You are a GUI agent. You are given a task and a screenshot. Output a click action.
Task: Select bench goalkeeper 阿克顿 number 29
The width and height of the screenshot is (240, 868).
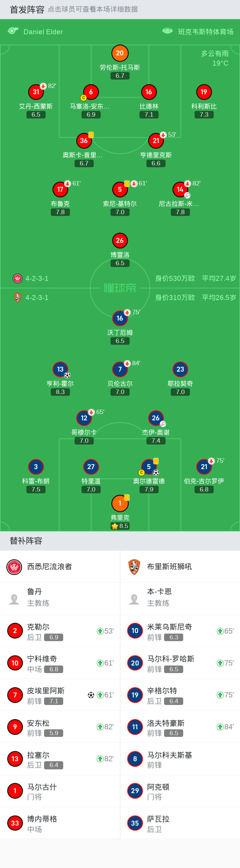point(135,791)
